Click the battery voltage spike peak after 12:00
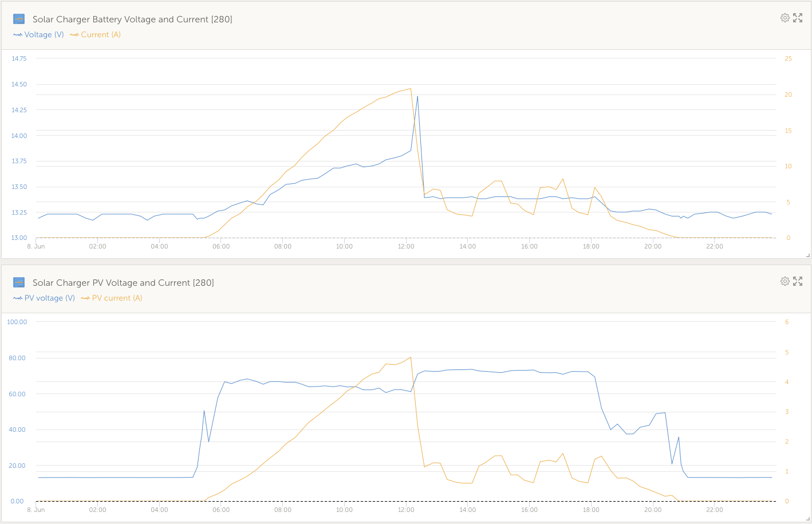 click(x=417, y=97)
